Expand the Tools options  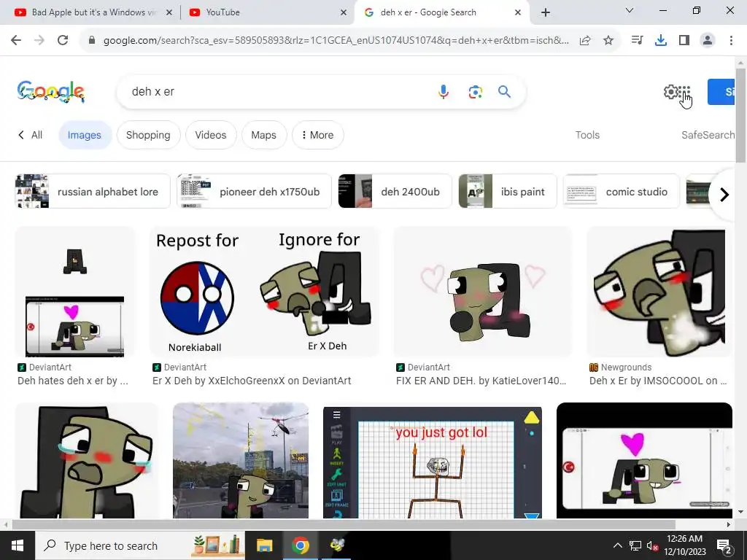[x=587, y=135]
